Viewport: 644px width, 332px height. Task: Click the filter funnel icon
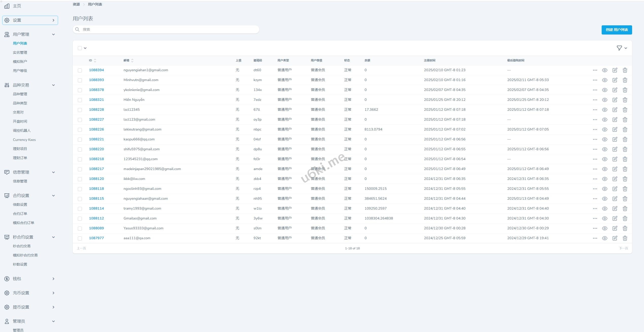click(x=619, y=48)
